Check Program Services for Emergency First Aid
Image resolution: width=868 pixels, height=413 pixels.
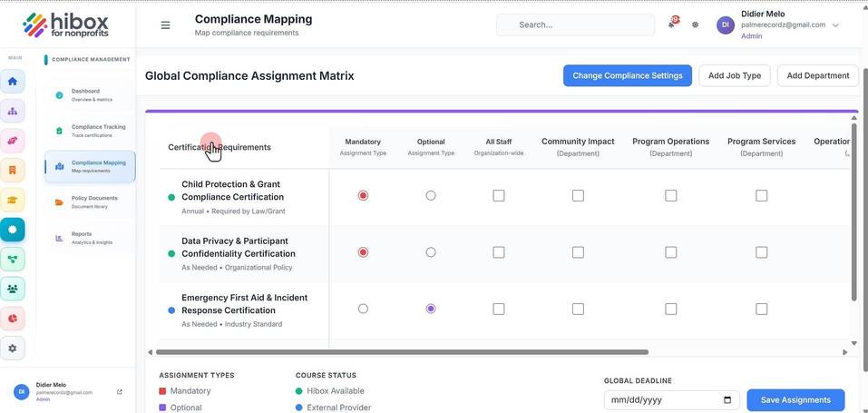pyautogui.click(x=762, y=309)
